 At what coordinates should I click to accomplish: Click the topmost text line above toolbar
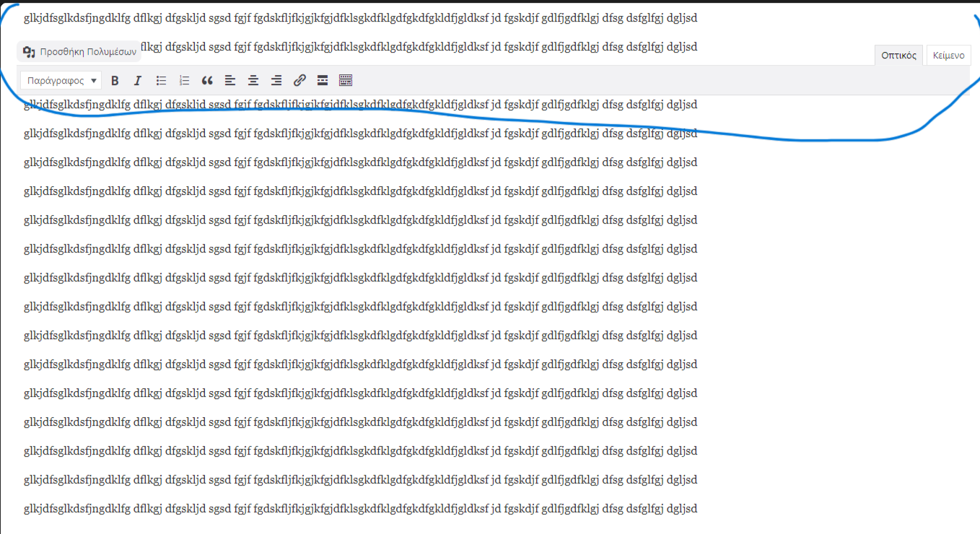(361, 17)
